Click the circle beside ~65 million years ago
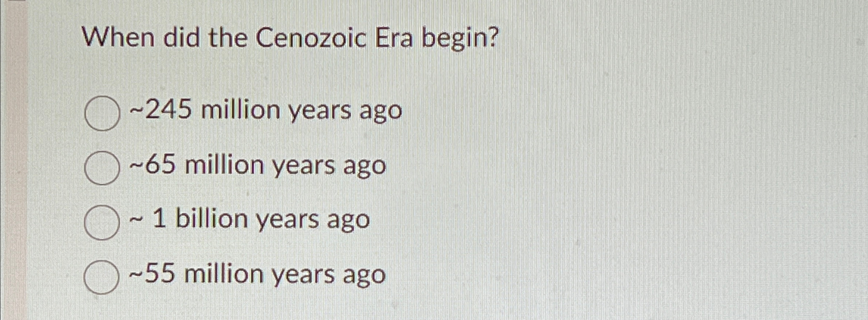Screen dimensions: 868x320 point(102,168)
